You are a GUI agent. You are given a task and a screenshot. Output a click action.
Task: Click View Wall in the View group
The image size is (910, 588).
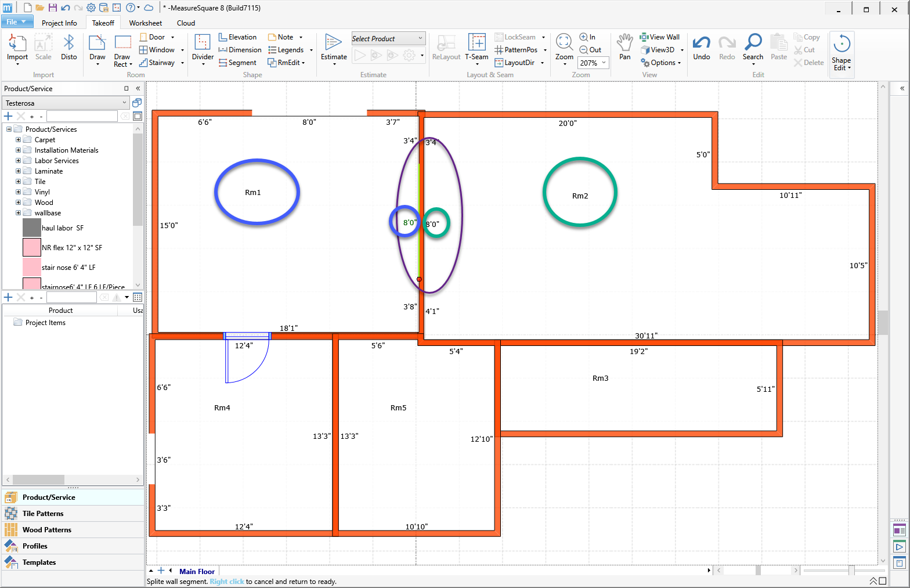click(659, 37)
